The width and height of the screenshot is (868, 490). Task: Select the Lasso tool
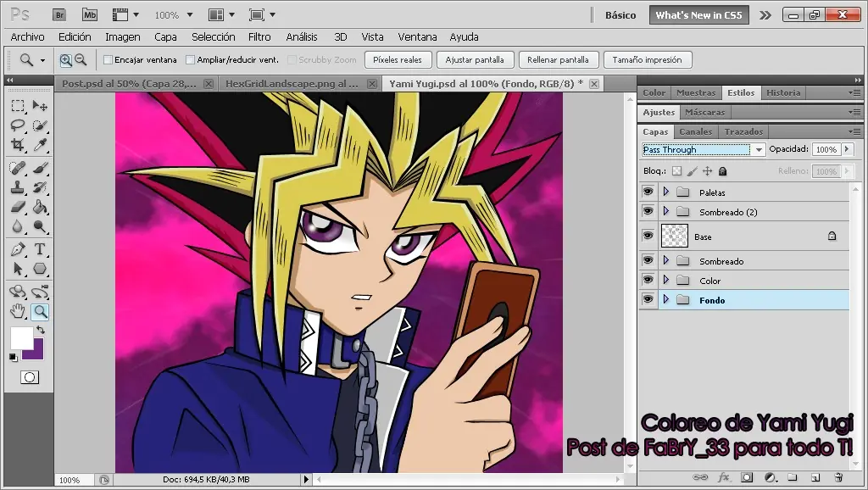click(18, 125)
